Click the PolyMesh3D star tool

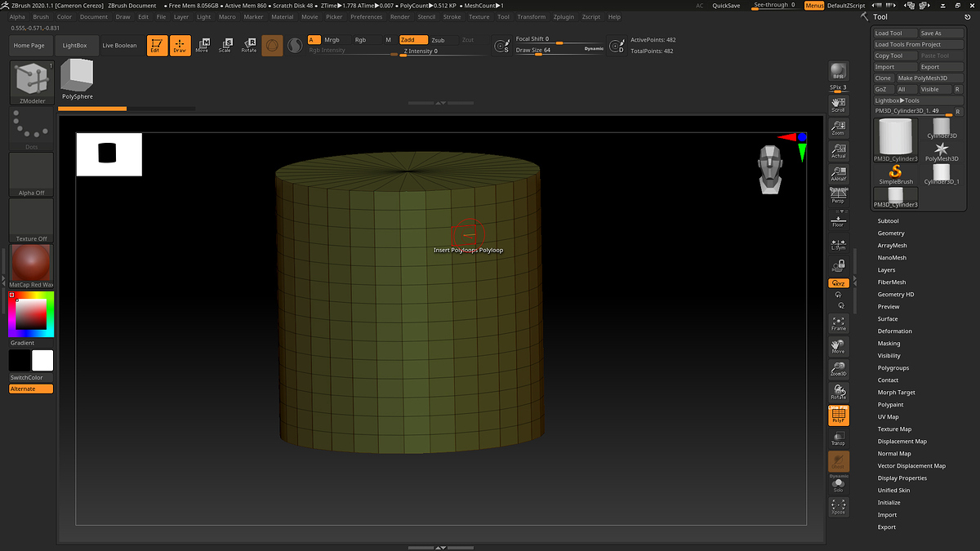(942, 151)
